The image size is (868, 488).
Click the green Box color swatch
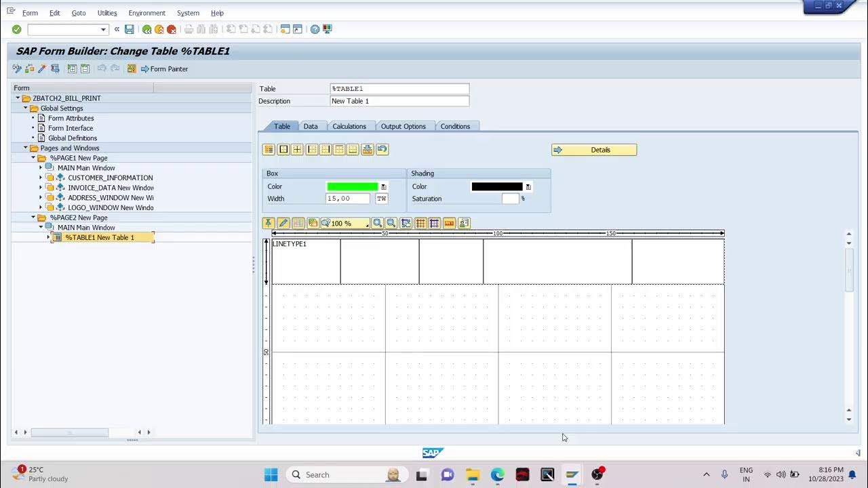click(x=353, y=186)
